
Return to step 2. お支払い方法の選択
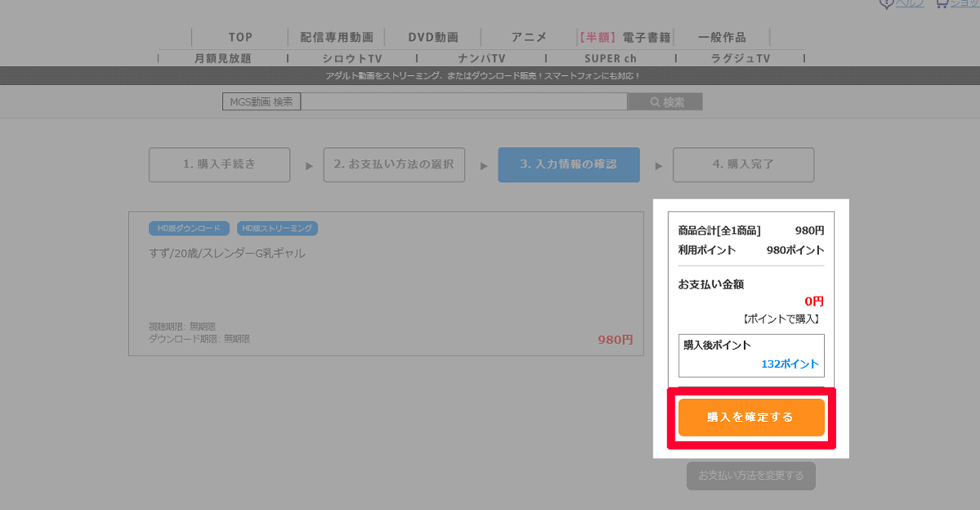(x=394, y=164)
